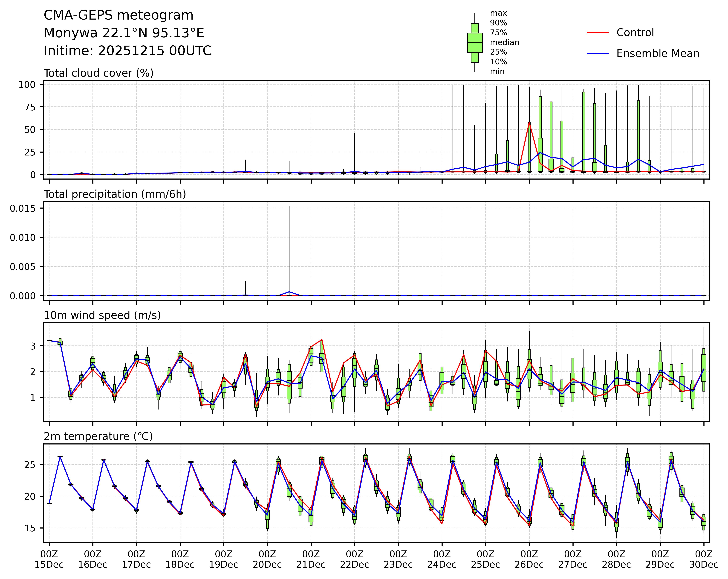Click the blue Ensemble Mean legend line
Viewport: 728px width, 579px height.
pos(597,54)
